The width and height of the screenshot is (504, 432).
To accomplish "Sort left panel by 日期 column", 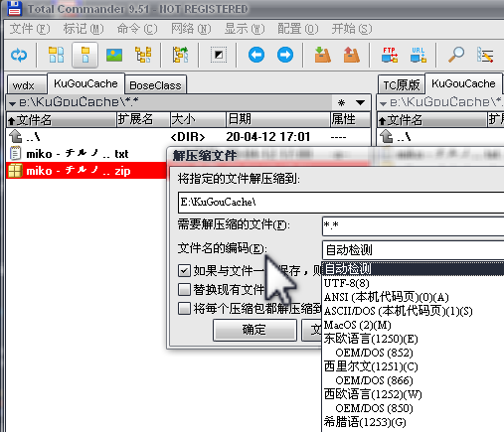I will [277, 119].
